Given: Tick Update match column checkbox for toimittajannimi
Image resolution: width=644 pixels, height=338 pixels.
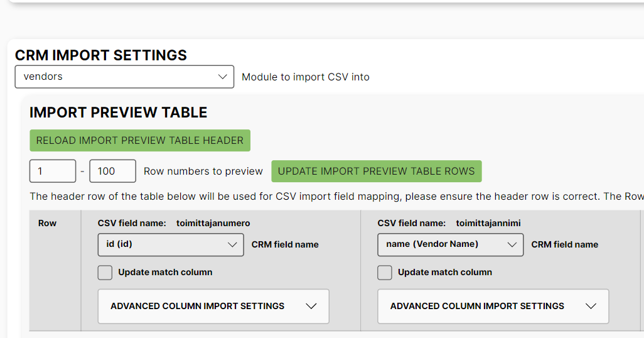Looking at the screenshot, I should (385, 273).
